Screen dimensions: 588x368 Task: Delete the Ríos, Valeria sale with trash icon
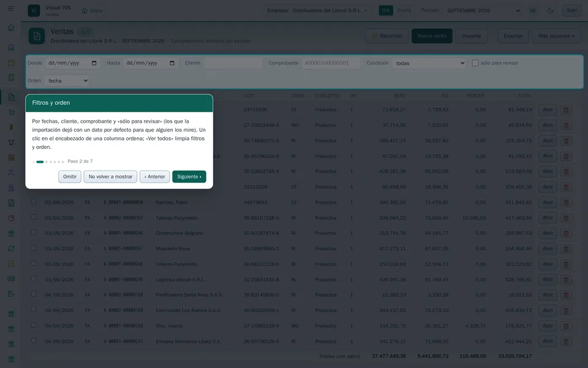566,326
